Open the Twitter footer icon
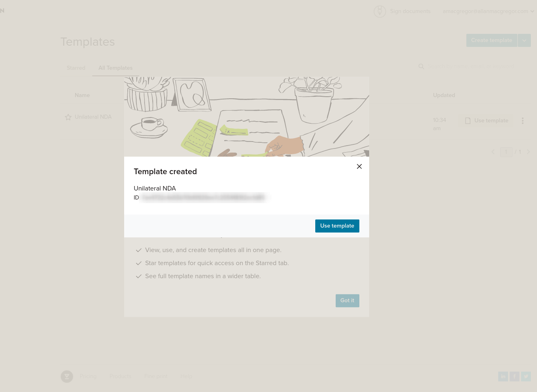 tap(526, 376)
